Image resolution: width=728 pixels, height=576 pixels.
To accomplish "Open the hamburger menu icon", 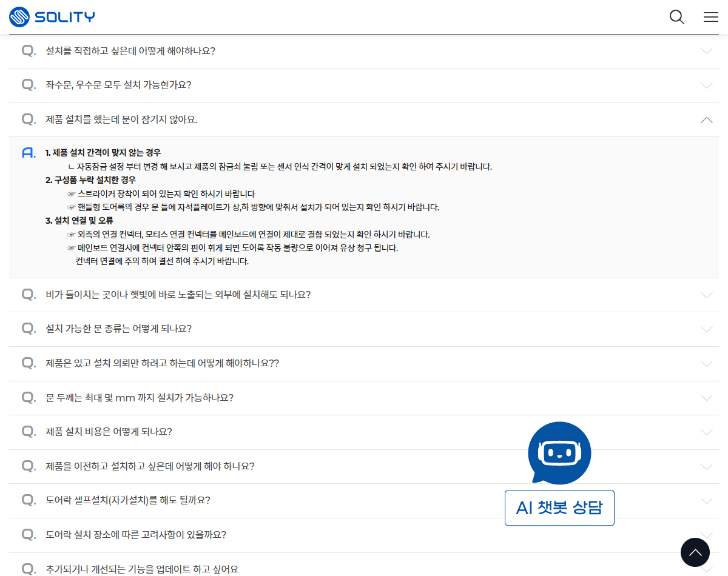I will click(x=711, y=17).
